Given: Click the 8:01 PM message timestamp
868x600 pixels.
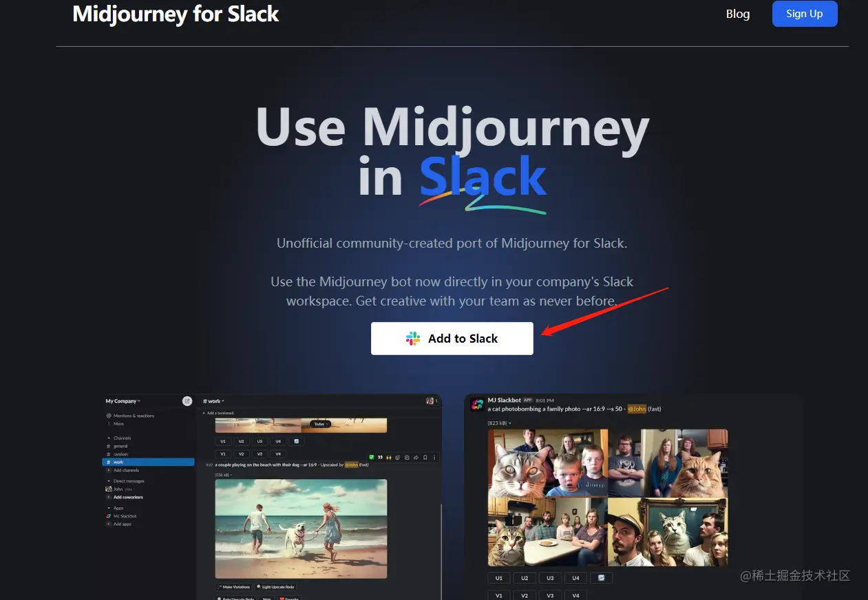Looking at the screenshot, I should pyautogui.click(x=544, y=400).
